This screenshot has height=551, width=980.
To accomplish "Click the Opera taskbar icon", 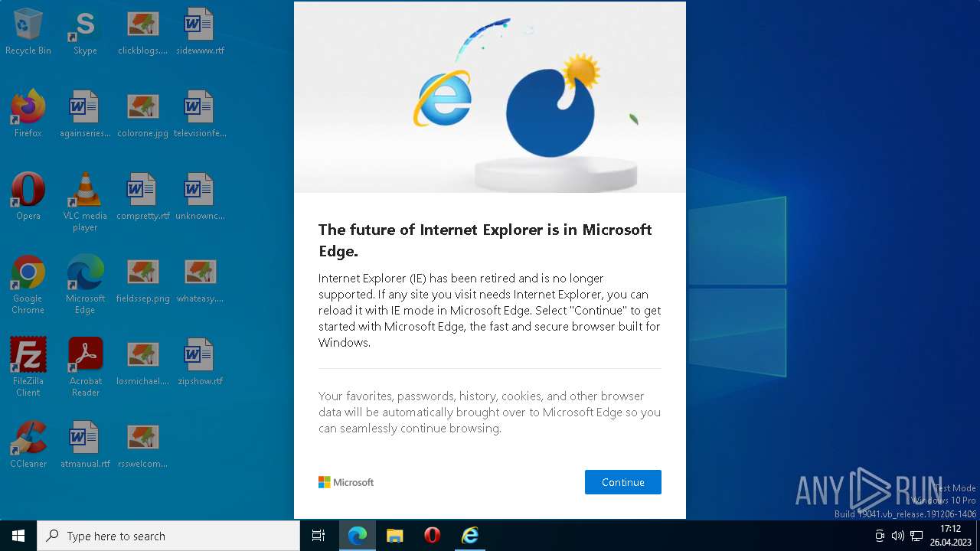I will [432, 536].
